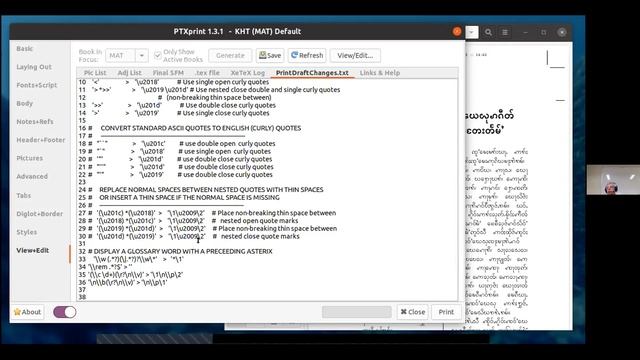This screenshot has height=360, width=640.
Task: Open the search icon in the PDF viewer header
Action: (x=488, y=32)
